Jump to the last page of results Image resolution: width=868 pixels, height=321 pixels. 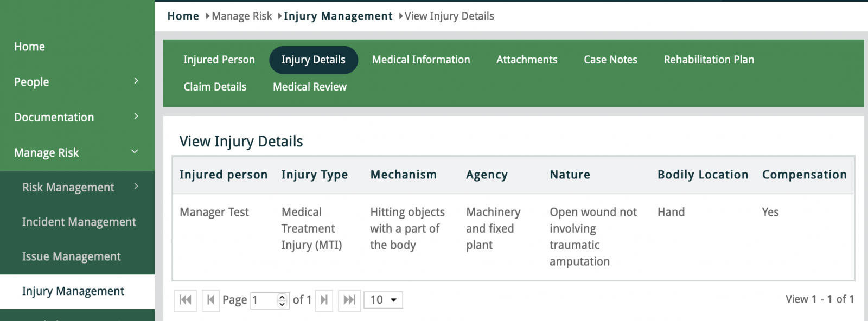click(x=349, y=300)
